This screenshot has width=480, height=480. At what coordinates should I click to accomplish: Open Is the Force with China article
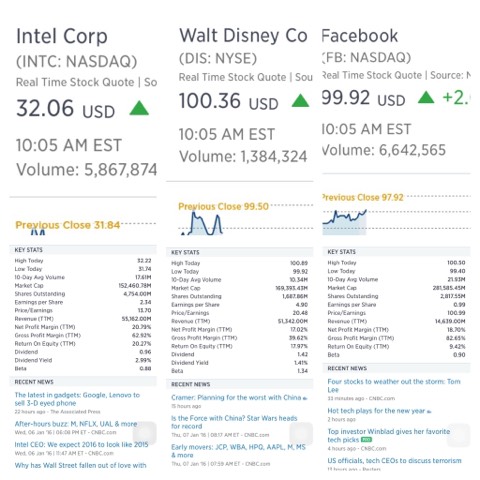(234, 422)
